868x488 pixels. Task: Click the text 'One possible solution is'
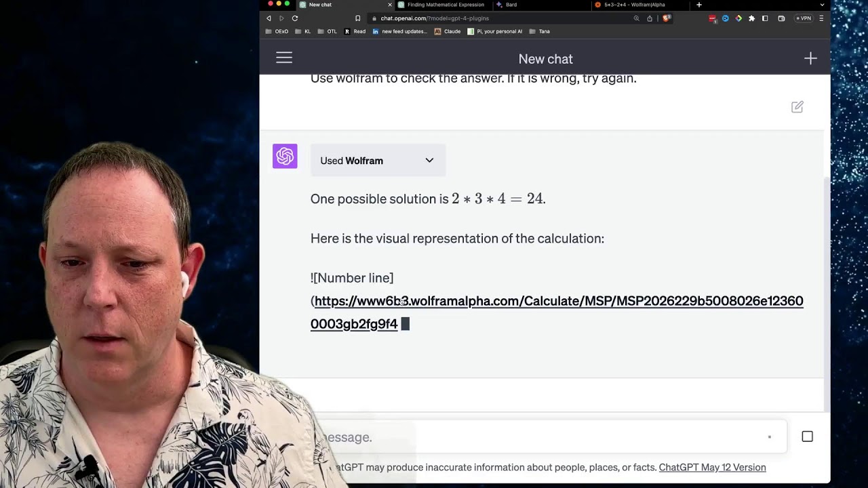click(380, 199)
